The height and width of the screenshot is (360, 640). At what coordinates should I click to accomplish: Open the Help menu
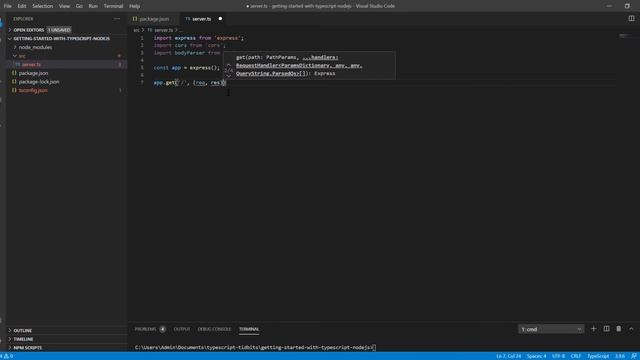(x=134, y=6)
